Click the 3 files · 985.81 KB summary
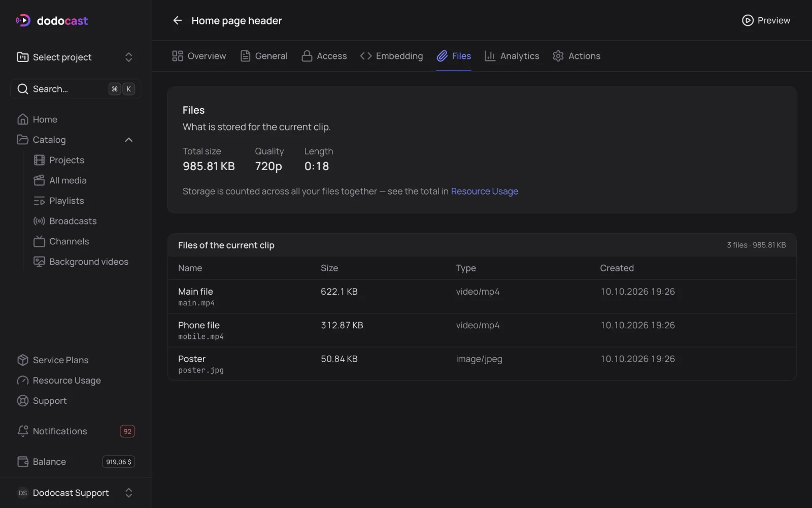The height and width of the screenshot is (508, 812). point(756,245)
